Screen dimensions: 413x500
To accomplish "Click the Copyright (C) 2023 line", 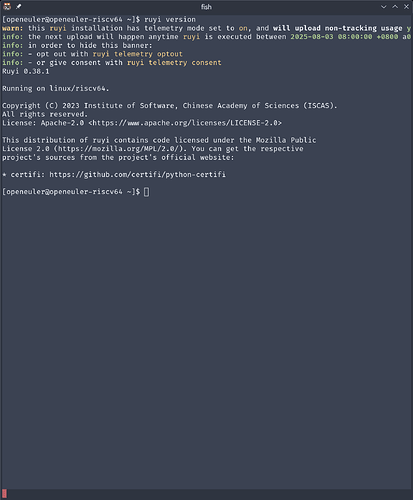I will pyautogui.click(x=170, y=106).
